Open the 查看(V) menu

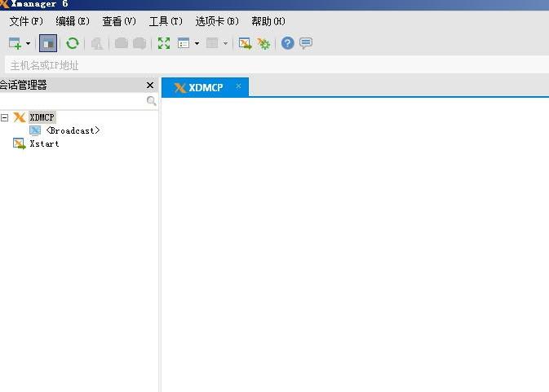point(119,21)
